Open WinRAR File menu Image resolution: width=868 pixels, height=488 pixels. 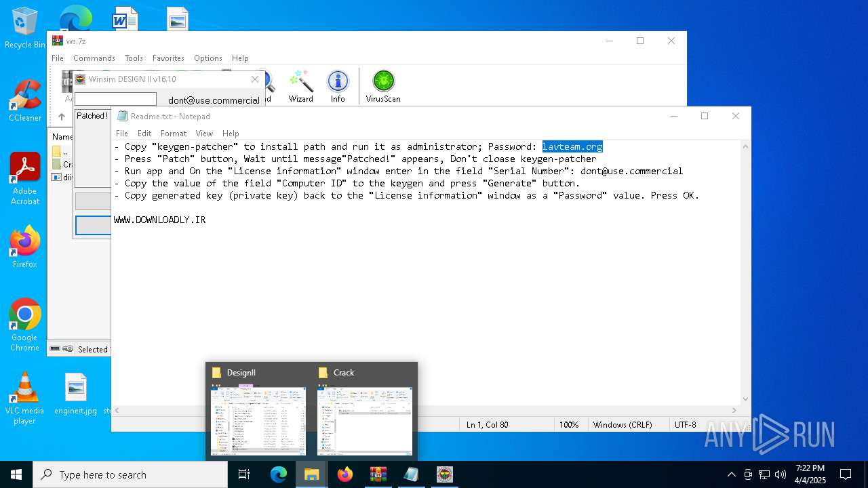pyautogui.click(x=58, y=58)
